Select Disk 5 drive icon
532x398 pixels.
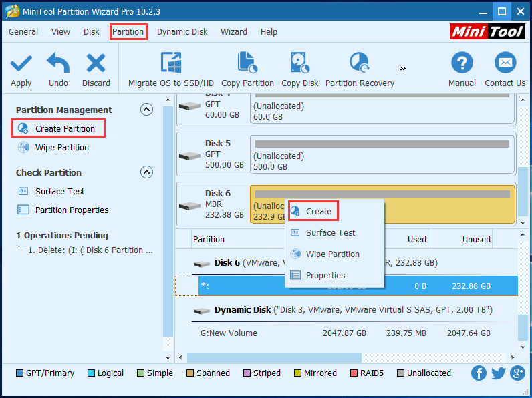190,156
